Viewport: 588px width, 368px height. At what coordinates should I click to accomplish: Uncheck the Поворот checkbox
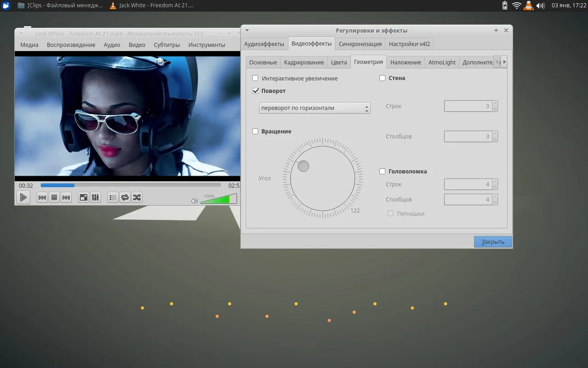point(255,91)
